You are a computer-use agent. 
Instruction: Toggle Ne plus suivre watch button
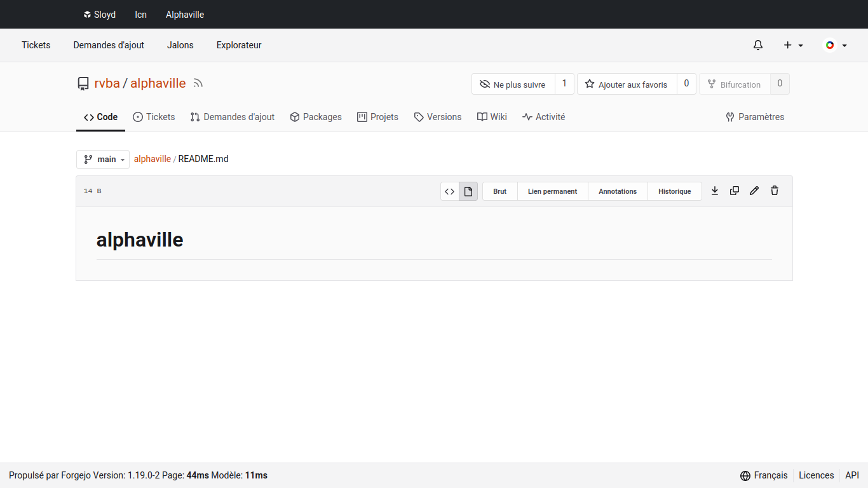(x=513, y=85)
